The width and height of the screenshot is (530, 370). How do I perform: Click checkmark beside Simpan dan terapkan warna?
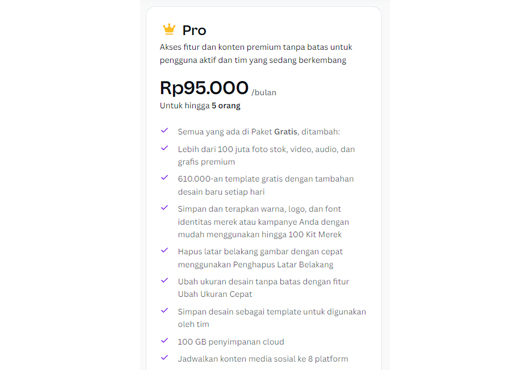165,208
